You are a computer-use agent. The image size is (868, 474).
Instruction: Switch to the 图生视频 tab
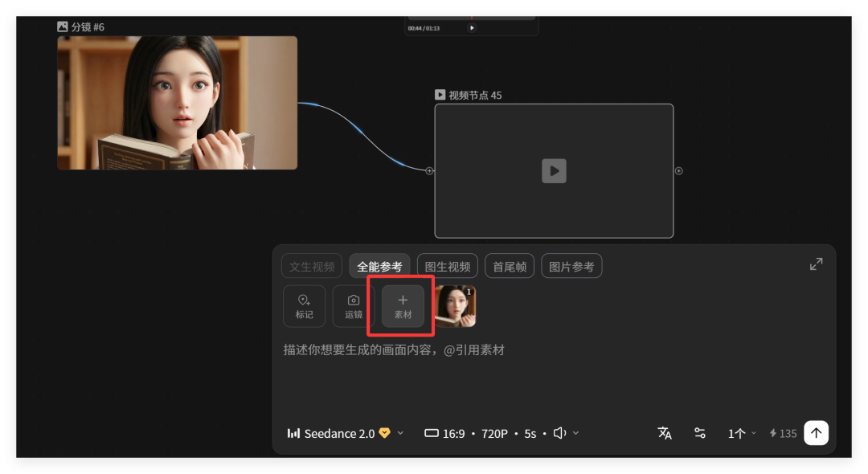[447, 266]
